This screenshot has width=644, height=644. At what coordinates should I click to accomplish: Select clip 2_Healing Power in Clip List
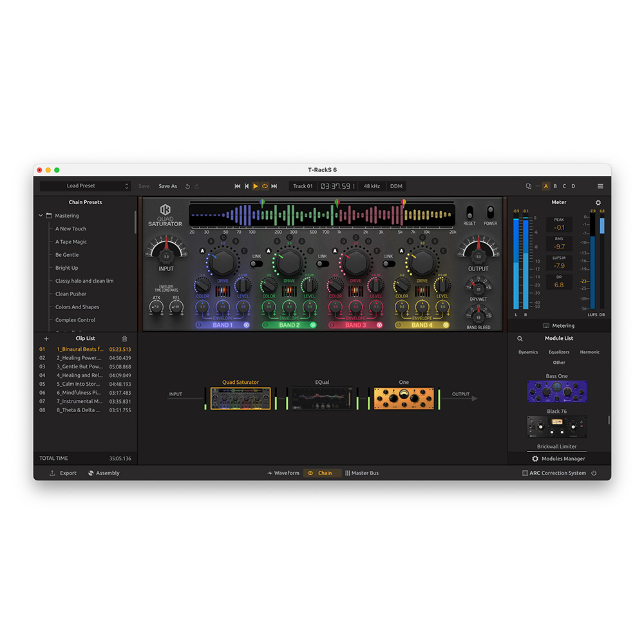(x=86, y=358)
